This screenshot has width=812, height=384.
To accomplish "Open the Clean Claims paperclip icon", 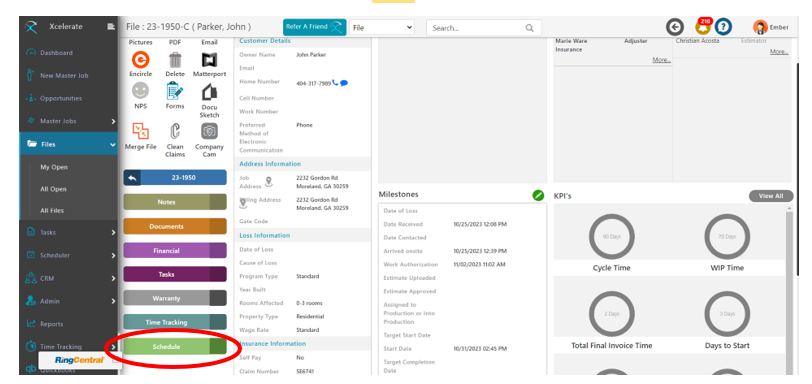I will [x=175, y=131].
